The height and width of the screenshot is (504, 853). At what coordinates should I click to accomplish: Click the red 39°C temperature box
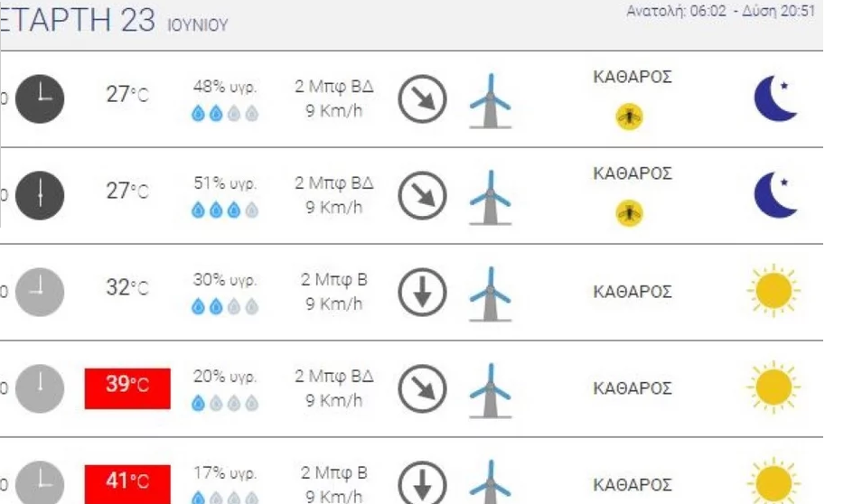coord(127,388)
